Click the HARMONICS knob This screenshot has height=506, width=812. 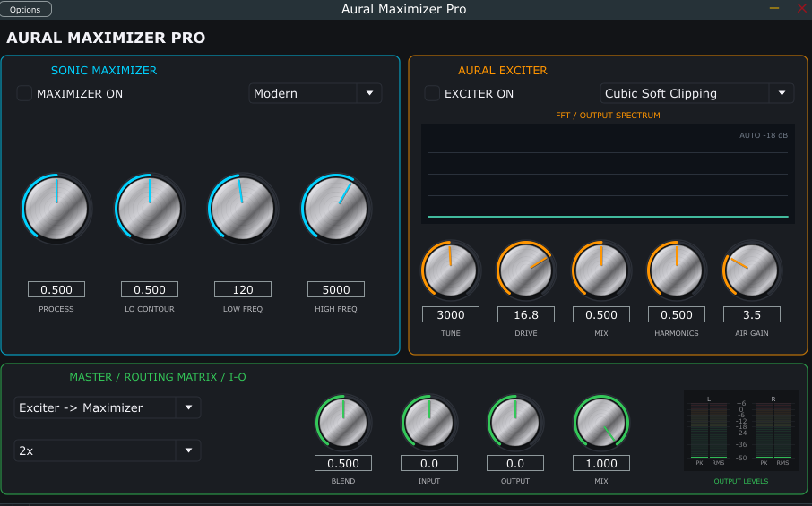coord(677,270)
